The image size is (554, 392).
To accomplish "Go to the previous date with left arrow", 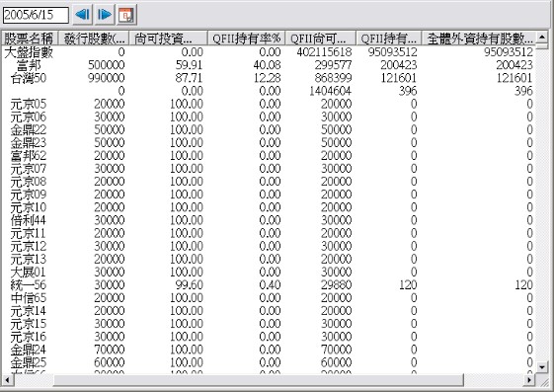I will (x=83, y=15).
